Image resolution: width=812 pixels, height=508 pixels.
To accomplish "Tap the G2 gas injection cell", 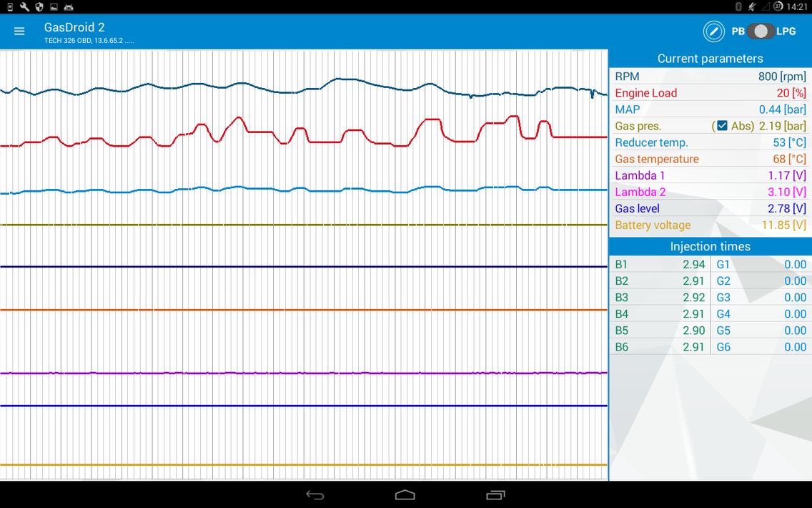I will 761,281.
